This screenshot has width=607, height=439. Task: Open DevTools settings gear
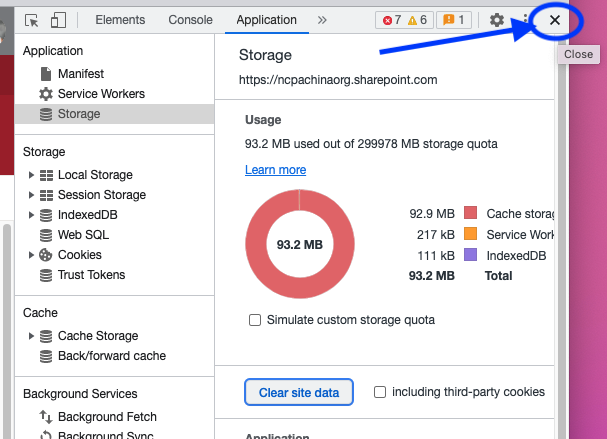[497, 20]
